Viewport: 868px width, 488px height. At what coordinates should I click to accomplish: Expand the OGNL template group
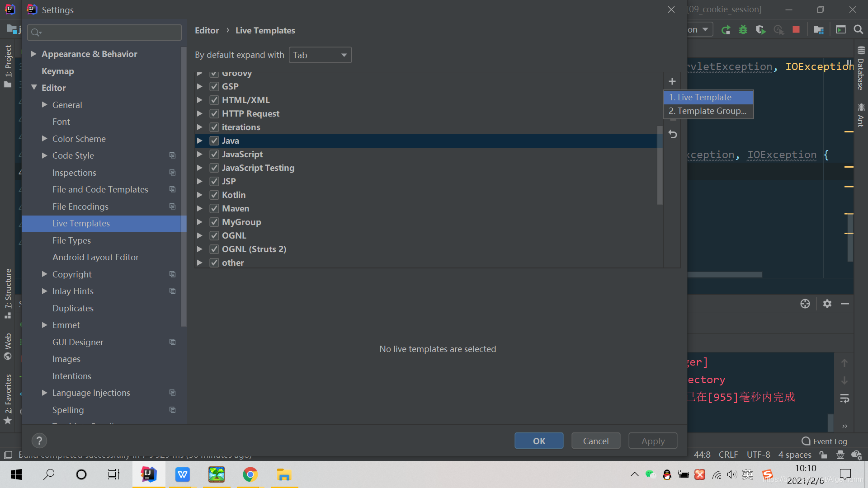(199, 235)
